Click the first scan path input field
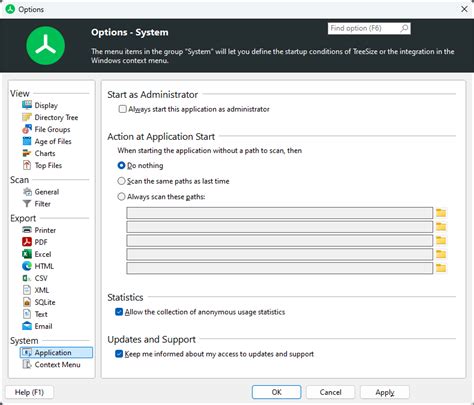 pyautogui.click(x=280, y=213)
